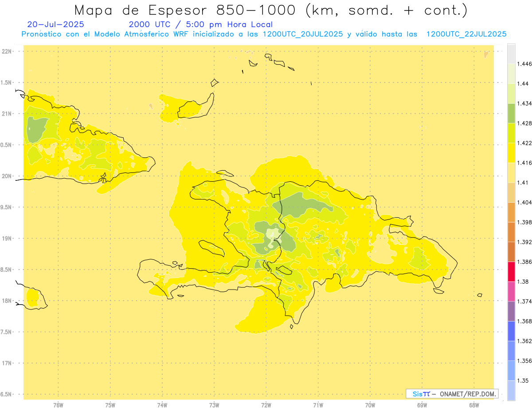Click the 68W longitude axis label

tap(474, 405)
